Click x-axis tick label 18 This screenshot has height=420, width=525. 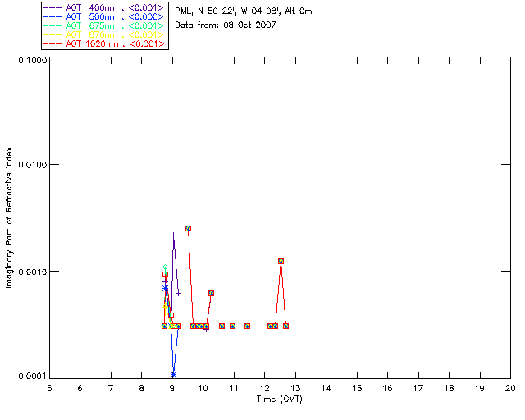pyautogui.click(x=449, y=388)
